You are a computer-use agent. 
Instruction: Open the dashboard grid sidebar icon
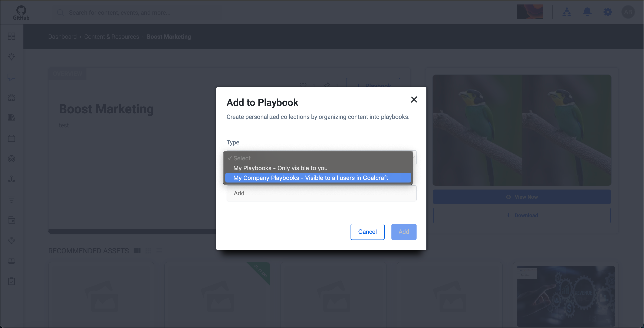coord(11,36)
